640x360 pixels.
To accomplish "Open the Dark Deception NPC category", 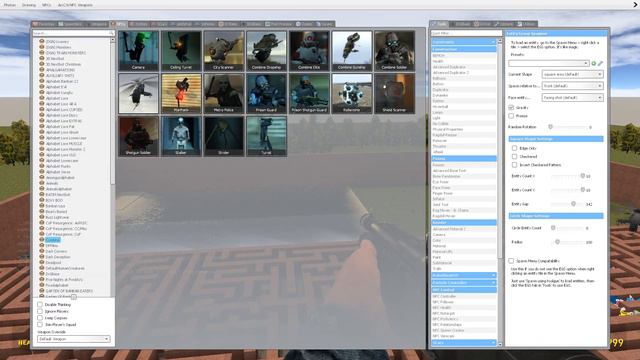I will [58, 257].
